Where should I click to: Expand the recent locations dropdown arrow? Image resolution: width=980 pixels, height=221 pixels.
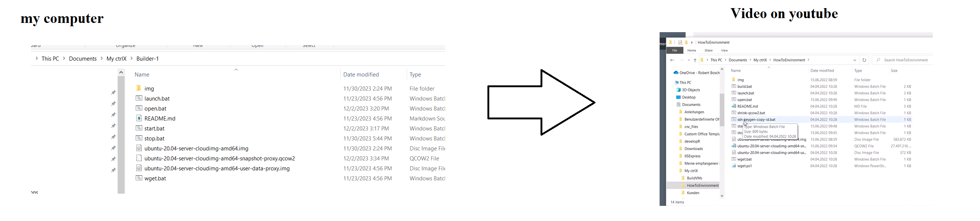[689, 60]
